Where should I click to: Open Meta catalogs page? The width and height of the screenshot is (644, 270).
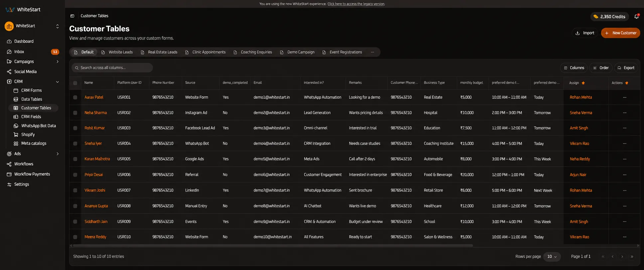[33, 143]
